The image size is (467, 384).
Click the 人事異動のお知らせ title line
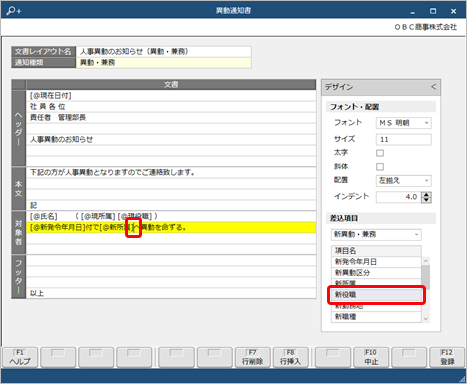(x=171, y=139)
